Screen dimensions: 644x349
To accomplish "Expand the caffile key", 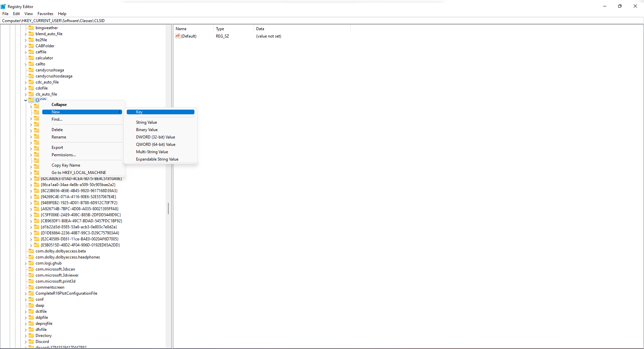I will coord(25,52).
